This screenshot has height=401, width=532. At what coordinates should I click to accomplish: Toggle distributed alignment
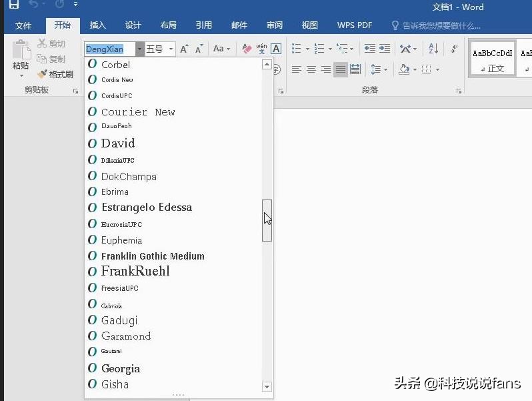[355, 69]
